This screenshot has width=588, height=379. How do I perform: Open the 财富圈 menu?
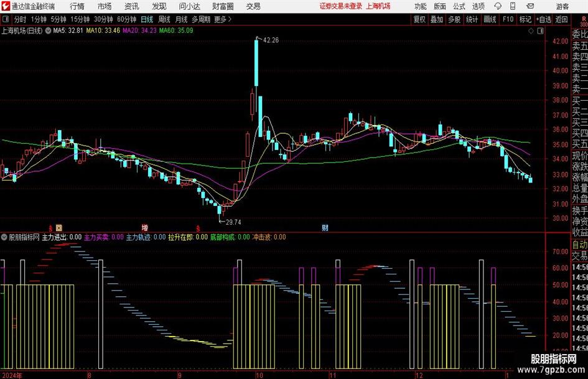tap(223, 6)
